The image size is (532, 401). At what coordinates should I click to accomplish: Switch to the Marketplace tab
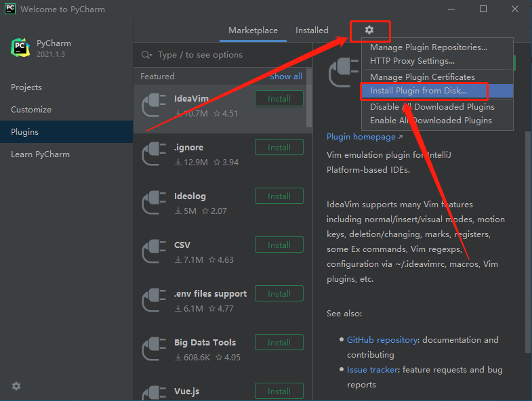click(x=253, y=30)
